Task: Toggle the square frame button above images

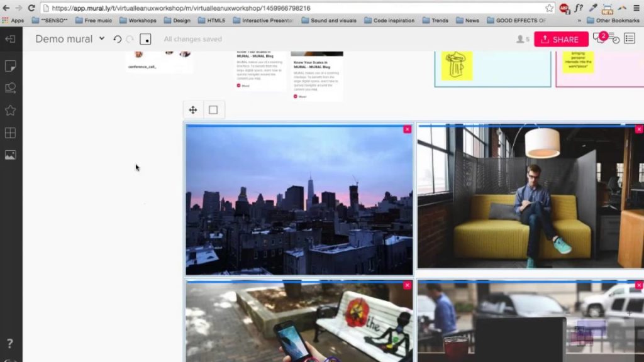Action: pyautogui.click(x=213, y=110)
